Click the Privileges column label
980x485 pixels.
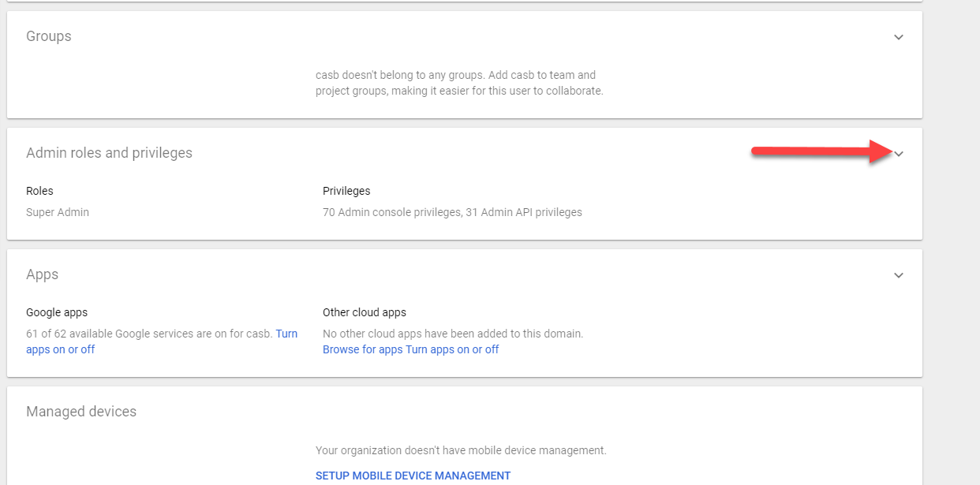pyautogui.click(x=346, y=191)
